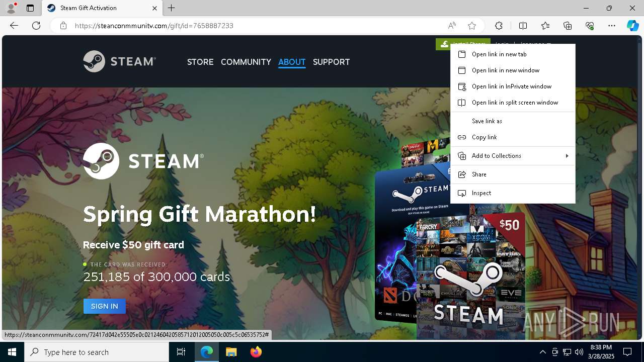The image size is (644, 362).
Task: Click Receive $50 gift card text
Action: [x=133, y=245]
